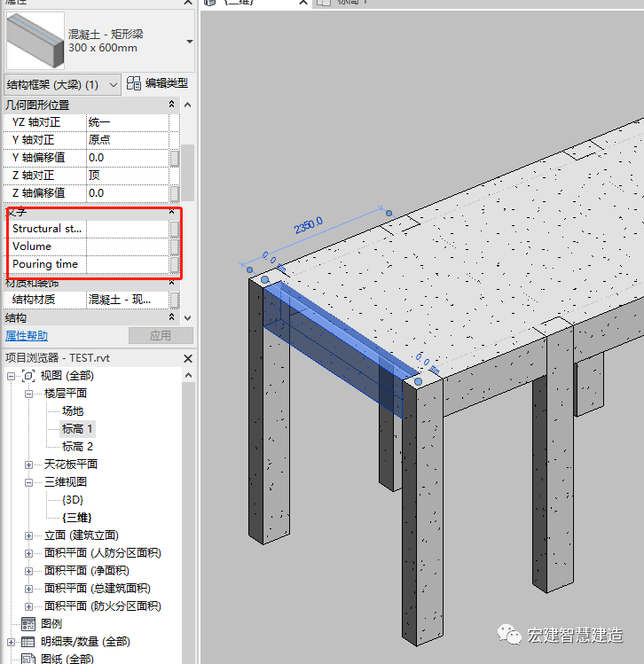Select the 标高 2 floor plan

[76, 447]
